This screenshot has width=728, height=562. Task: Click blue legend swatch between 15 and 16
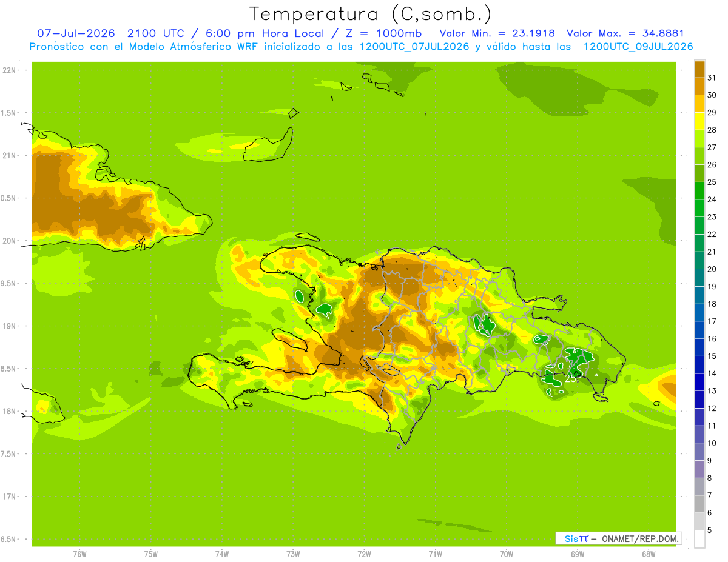(x=699, y=347)
